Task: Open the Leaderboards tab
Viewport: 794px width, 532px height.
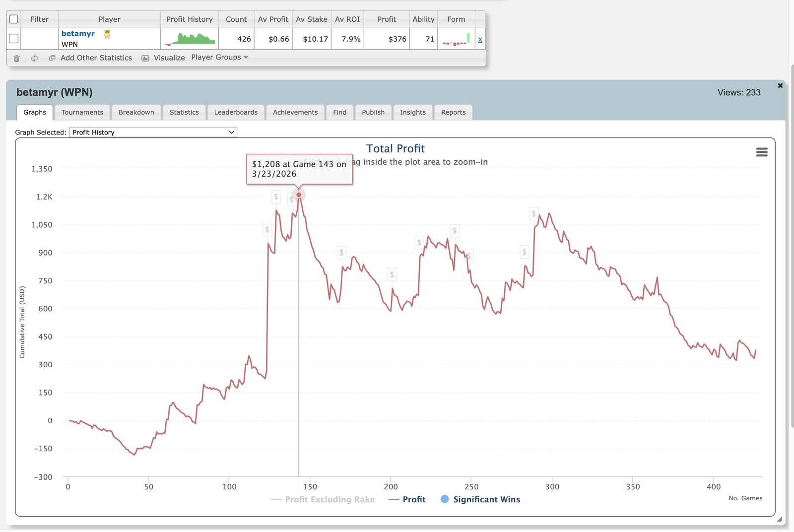Action: (236, 112)
